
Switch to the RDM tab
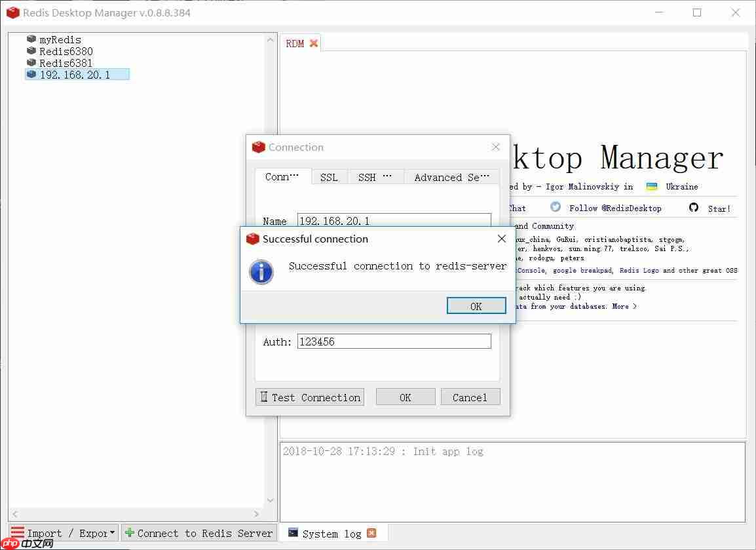[295, 44]
